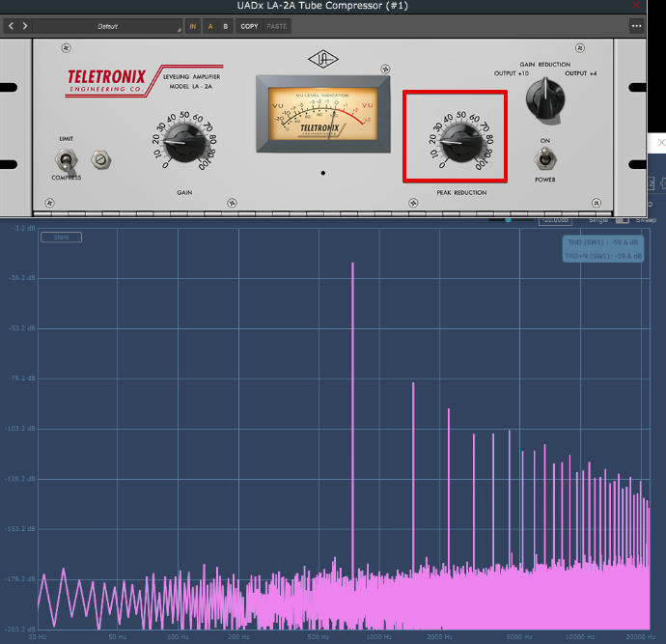Click the 20000 Hz axis label
Image resolution: width=666 pixels, height=644 pixels.
641,637
